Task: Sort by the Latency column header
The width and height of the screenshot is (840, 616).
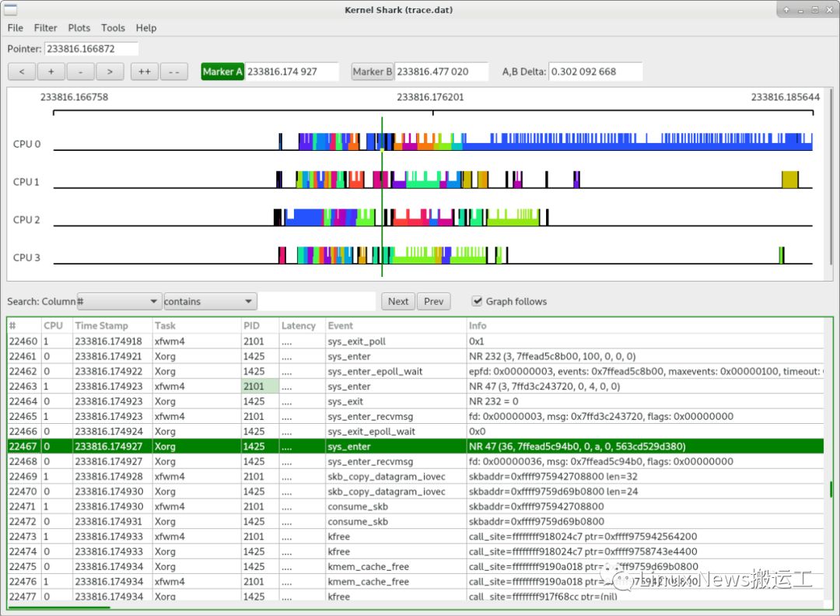Action: click(x=303, y=326)
